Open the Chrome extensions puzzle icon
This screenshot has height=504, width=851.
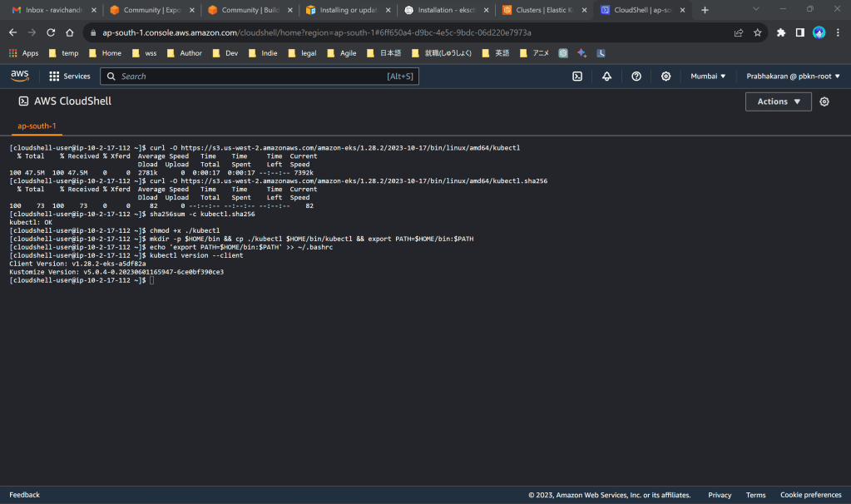pyautogui.click(x=781, y=32)
